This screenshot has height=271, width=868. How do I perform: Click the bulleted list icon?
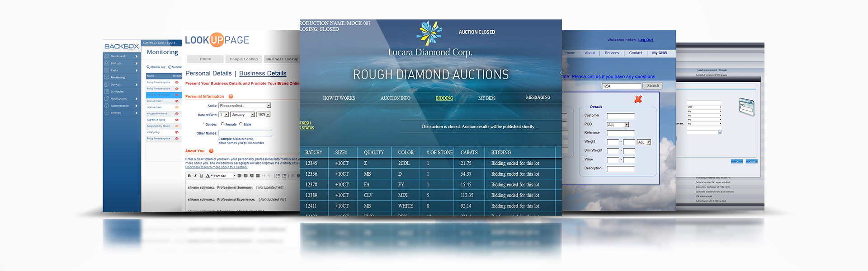coord(278,176)
